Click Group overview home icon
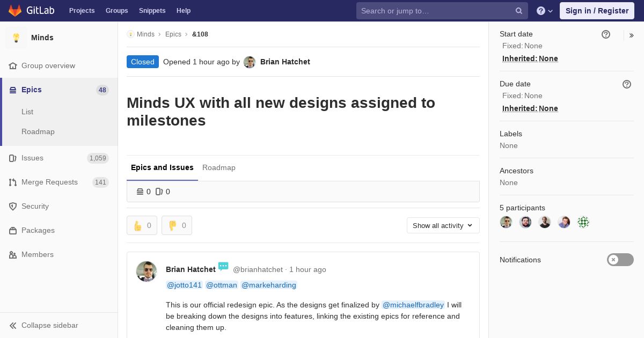 (x=13, y=65)
